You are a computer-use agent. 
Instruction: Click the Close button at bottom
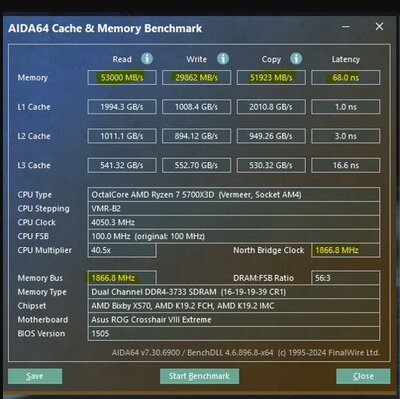point(363,376)
